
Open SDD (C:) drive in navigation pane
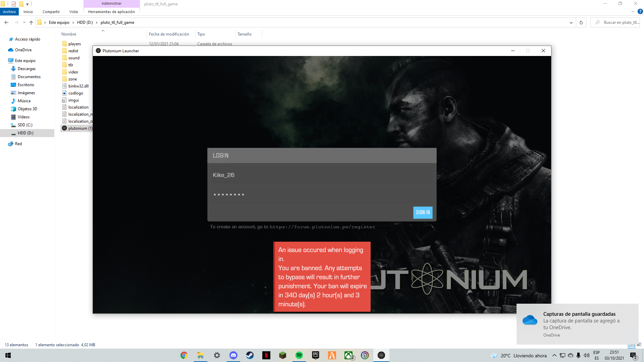click(25, 125)
